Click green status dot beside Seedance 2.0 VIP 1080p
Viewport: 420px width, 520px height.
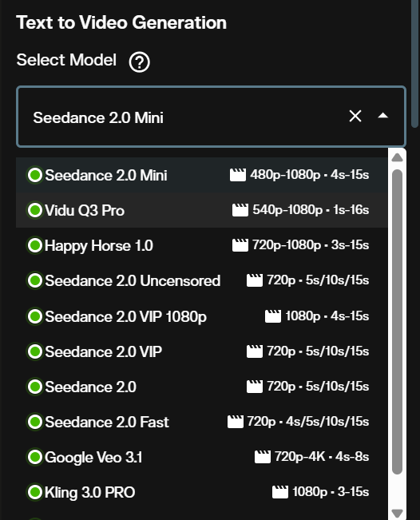pos(35,316)
